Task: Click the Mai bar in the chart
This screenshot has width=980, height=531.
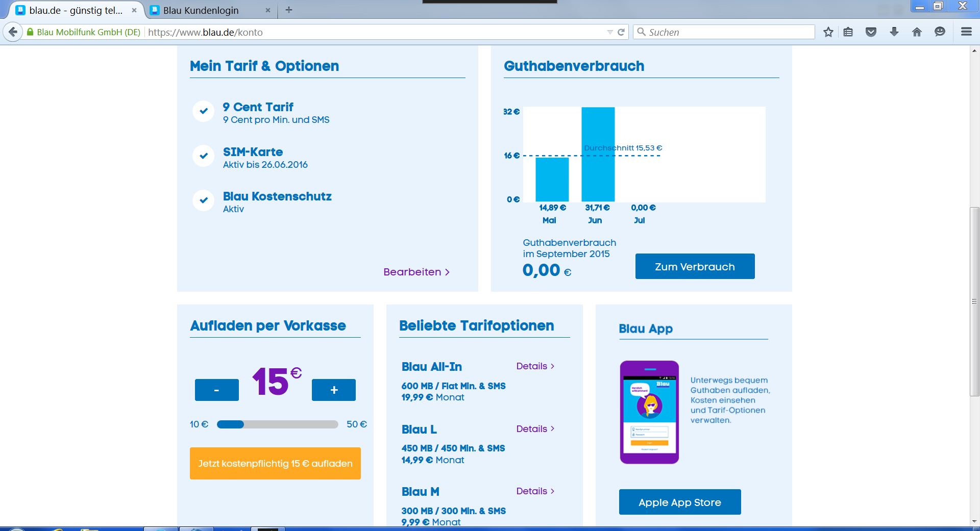Action: tap(552, 180)
